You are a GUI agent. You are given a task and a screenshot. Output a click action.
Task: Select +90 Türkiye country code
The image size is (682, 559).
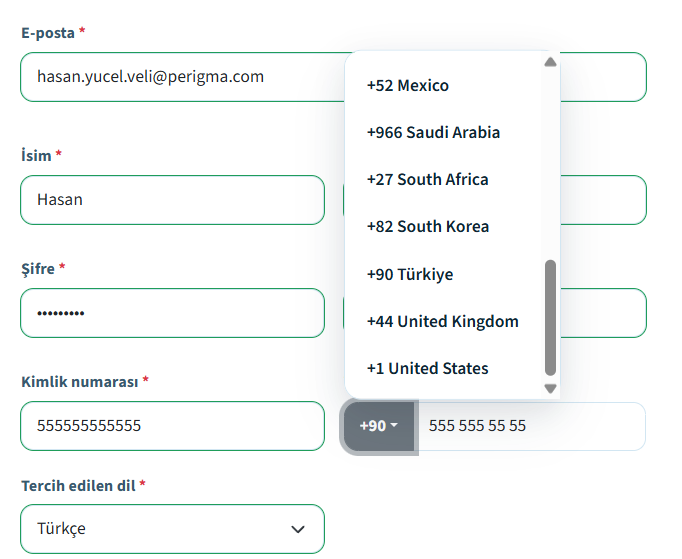410,274
